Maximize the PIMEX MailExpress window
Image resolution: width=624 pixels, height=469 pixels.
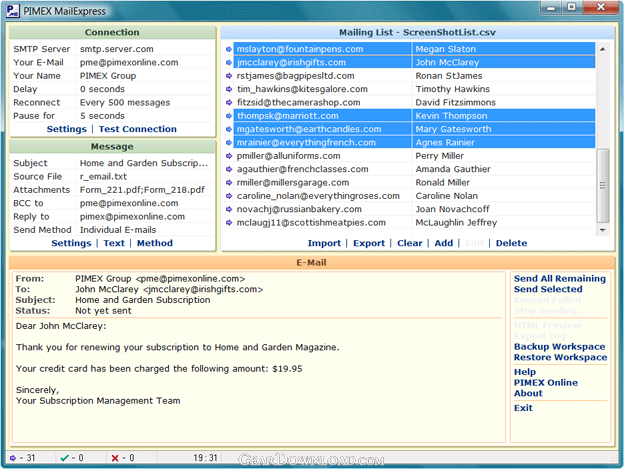tap(571, 7)
